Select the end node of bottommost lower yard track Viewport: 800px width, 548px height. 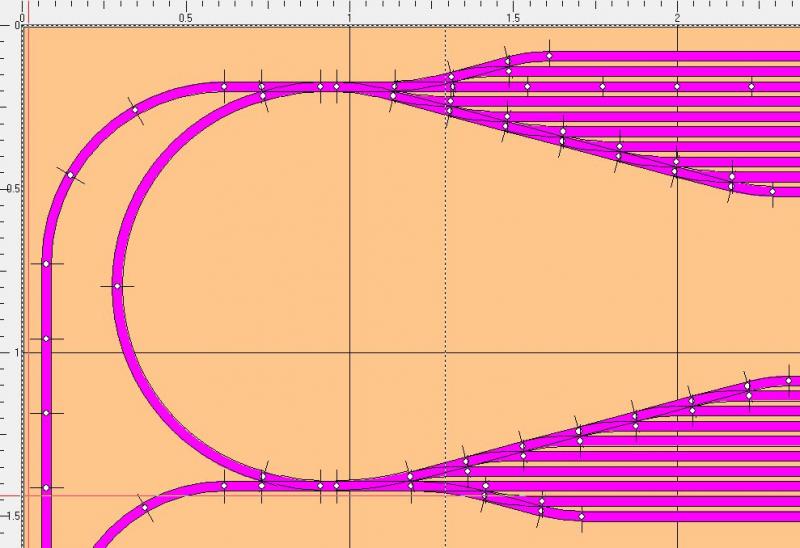(x=582, y=516)
